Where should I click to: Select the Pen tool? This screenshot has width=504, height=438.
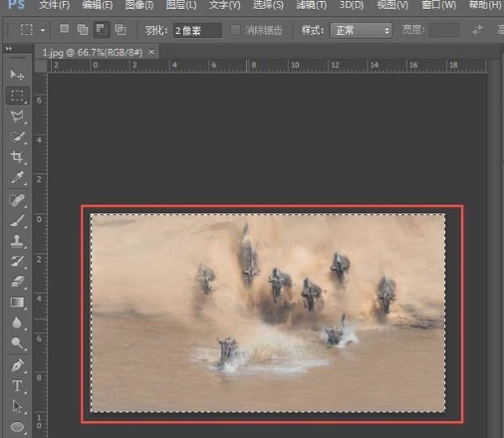[17, 365]
